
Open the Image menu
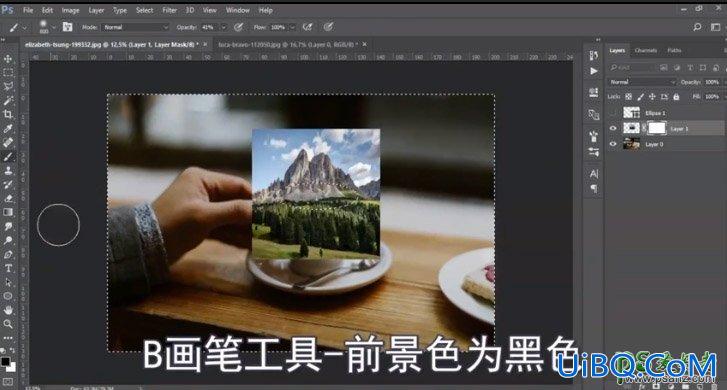[x=70, y=10]
